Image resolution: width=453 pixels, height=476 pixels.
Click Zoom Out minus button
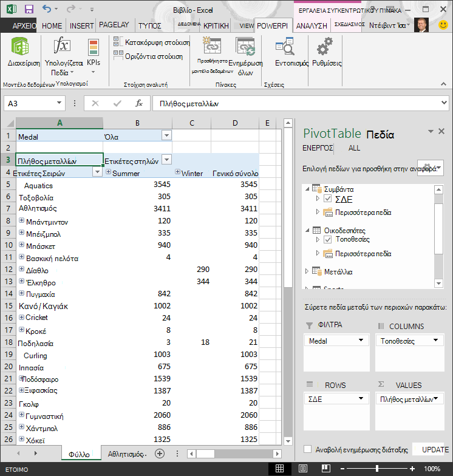342,469
